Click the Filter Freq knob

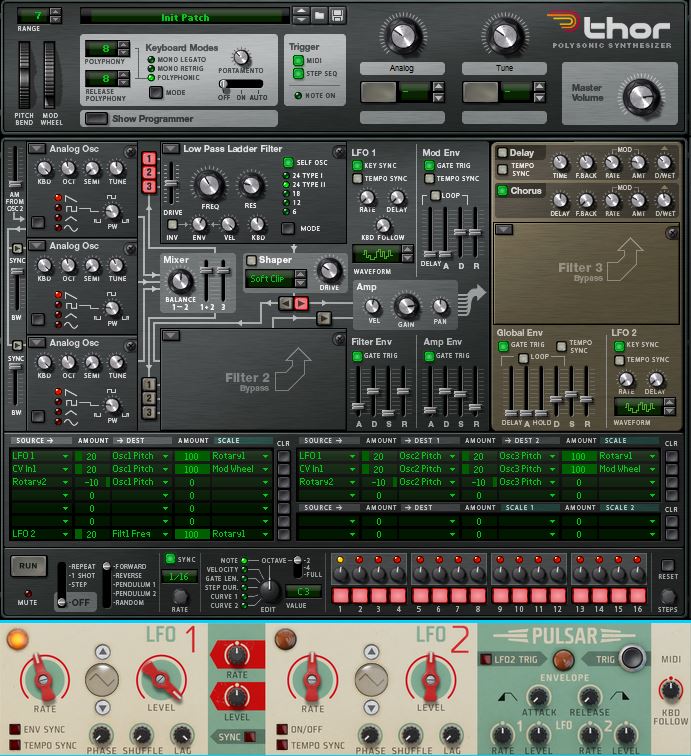[209, 185]
